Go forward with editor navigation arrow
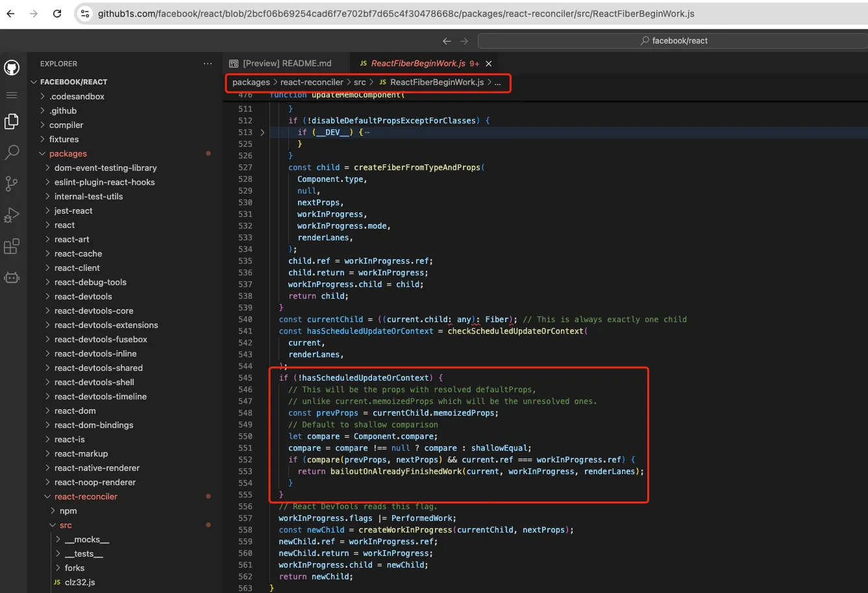Viewport: 868px width, 593px height. tap(464, 41)
